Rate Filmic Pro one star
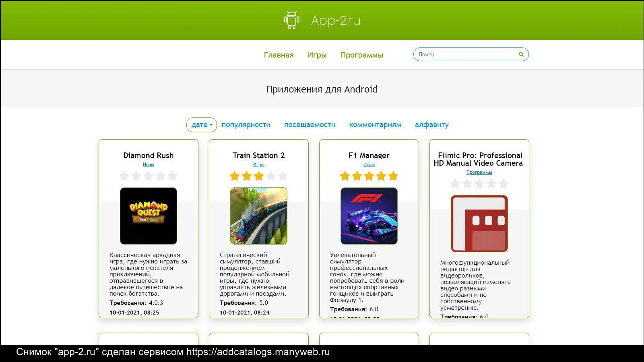The image size is (644, 362). tap(455, 183)
